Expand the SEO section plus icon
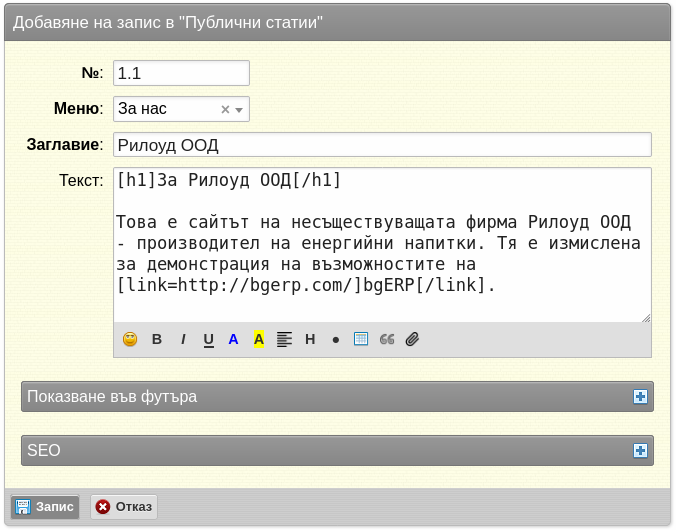This screenshot has height=530, width=676. 640,451
